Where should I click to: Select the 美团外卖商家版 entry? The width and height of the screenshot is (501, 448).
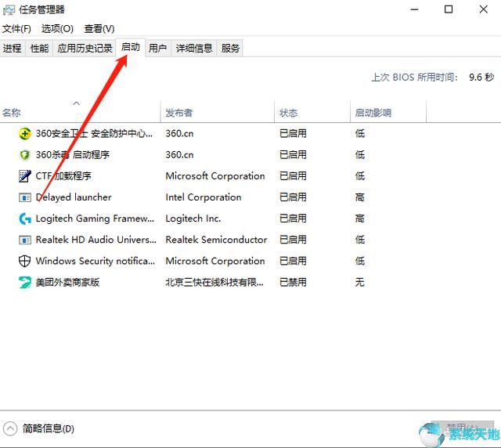[x=67, y=282]
